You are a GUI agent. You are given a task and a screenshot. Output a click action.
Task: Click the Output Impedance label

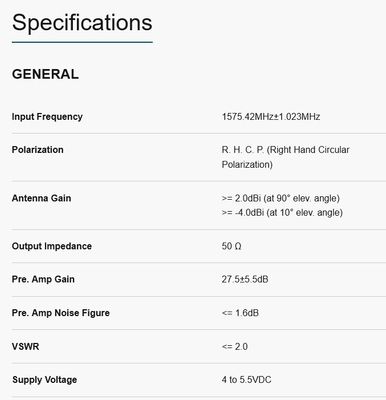click(x=52, y=246)
